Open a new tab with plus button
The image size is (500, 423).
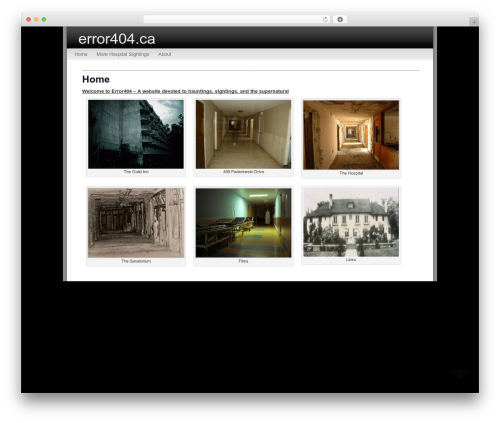point(474,22)
